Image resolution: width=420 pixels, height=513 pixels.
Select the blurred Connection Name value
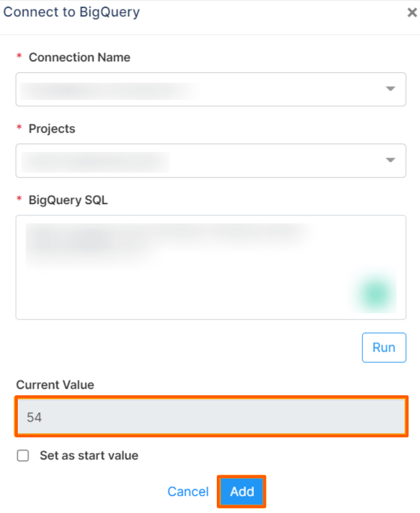[x=110, y=91]
